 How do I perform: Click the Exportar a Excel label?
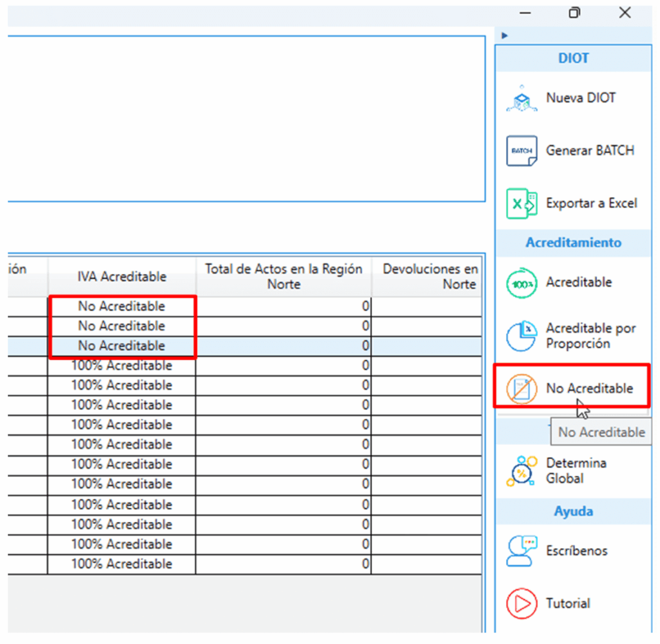[591, 204]
